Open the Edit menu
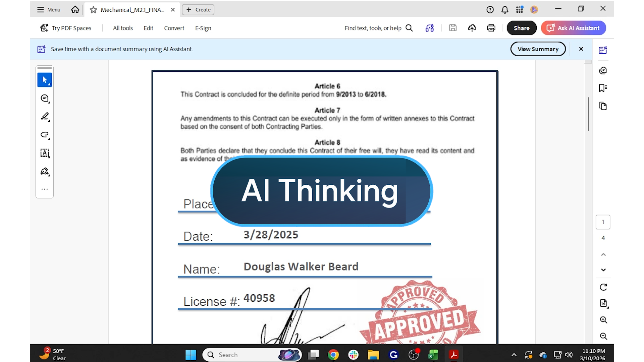This screenshot has width=644, height=362. click(148, 28)
